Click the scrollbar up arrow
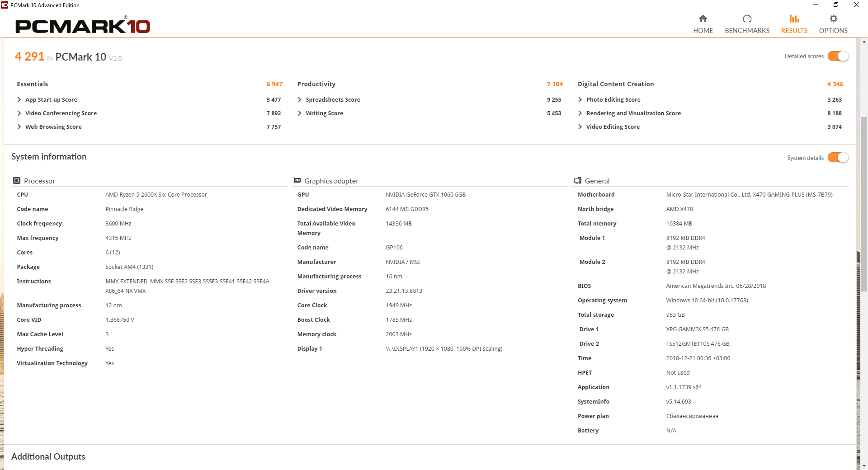 [864, 42]
